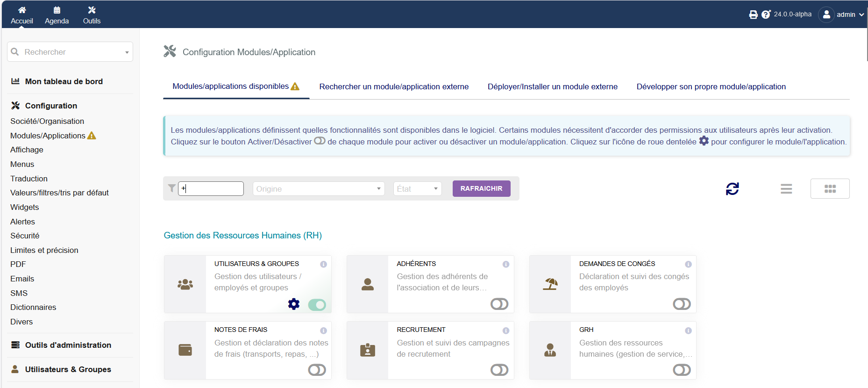The height and width of the screenshot is (388, 868).
Task: Open help question mark icon
Action: pyautogui.click(x=766, y=14)
